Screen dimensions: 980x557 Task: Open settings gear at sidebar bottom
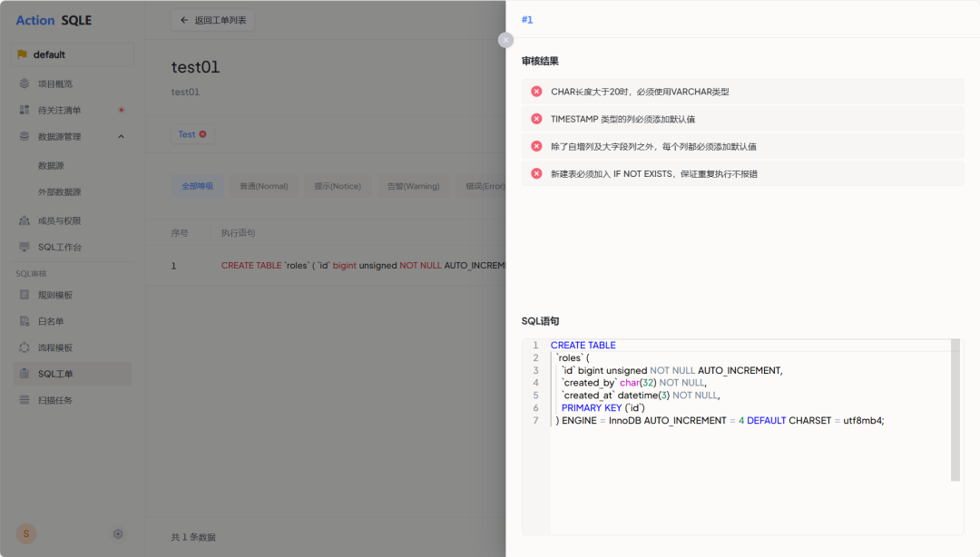117,534
